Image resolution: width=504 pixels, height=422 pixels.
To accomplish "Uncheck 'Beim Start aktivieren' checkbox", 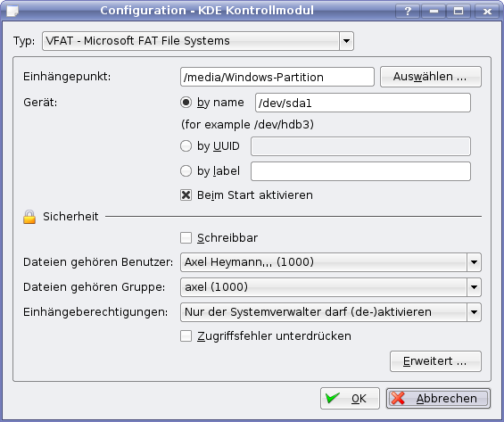I will coord(186,195).
